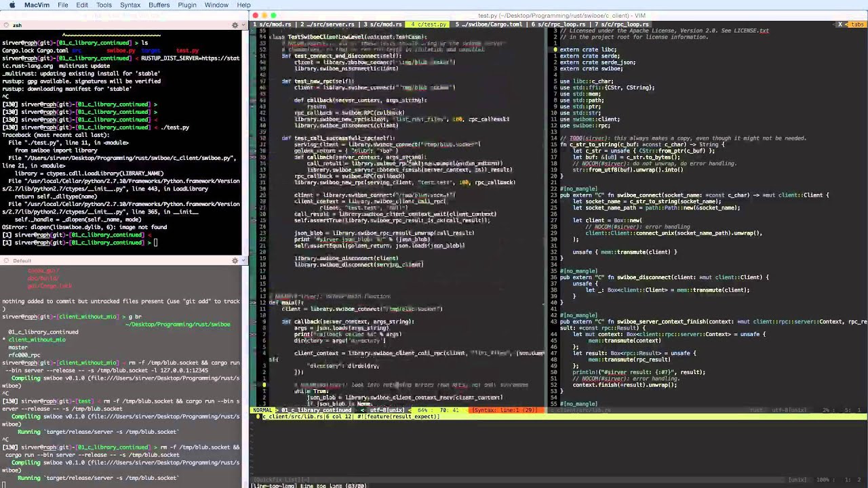The width and height of the screenshot is (868, 488).
Task: Click 'OSError: dlopen(libswiboe.dylib, 6)' error line
Action: (x=84, y=227)
